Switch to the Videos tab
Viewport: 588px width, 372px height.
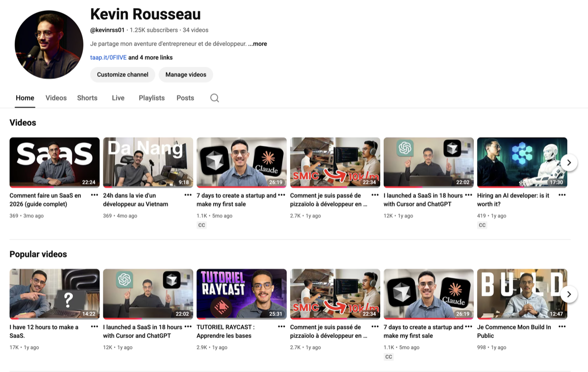pos(56,98)
